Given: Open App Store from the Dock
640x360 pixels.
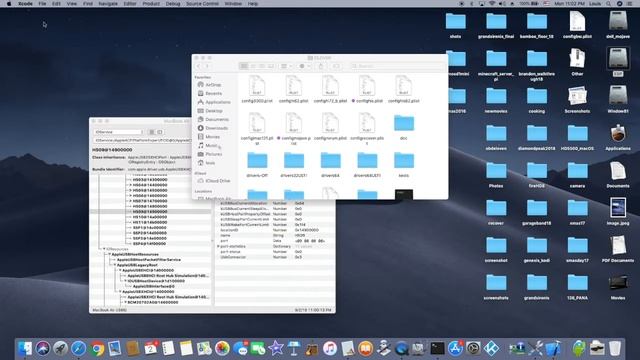Looking at the screenshot, I should 455,348.
